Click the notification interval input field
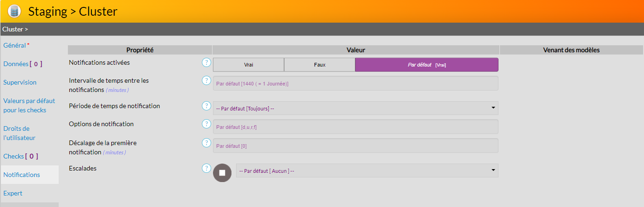 click(355, 83)
